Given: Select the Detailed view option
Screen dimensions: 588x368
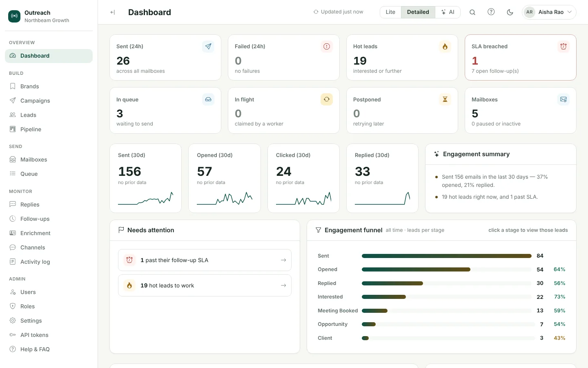Looking at the screenshot, I should tap(418, 12).
